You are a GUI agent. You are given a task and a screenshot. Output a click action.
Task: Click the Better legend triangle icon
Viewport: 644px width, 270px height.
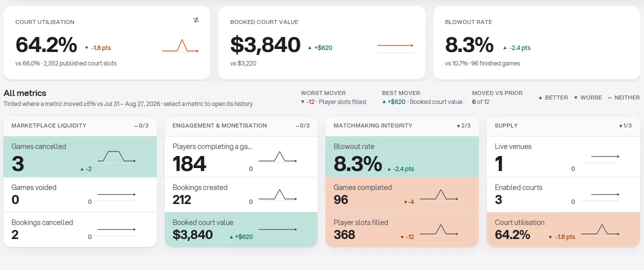[x=540, y=98]
